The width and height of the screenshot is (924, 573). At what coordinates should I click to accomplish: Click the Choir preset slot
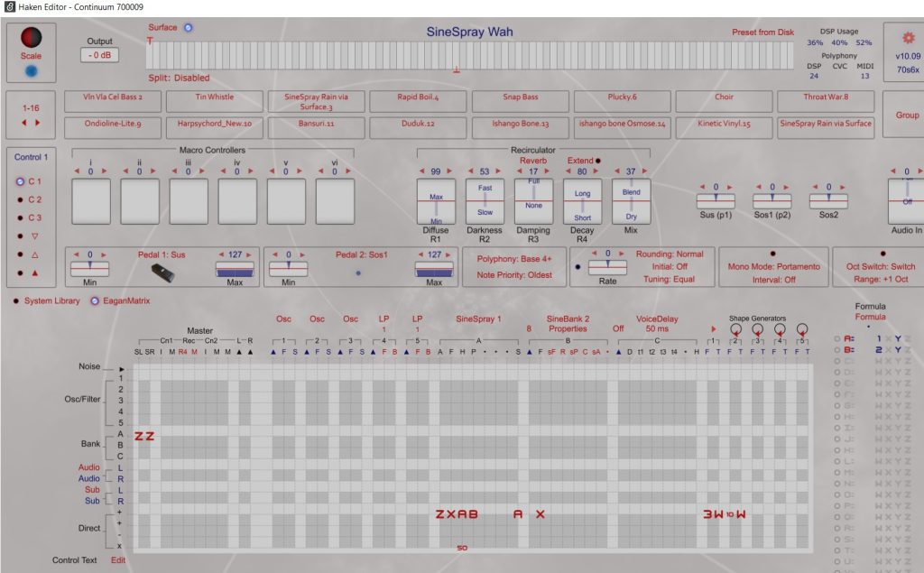725,101
